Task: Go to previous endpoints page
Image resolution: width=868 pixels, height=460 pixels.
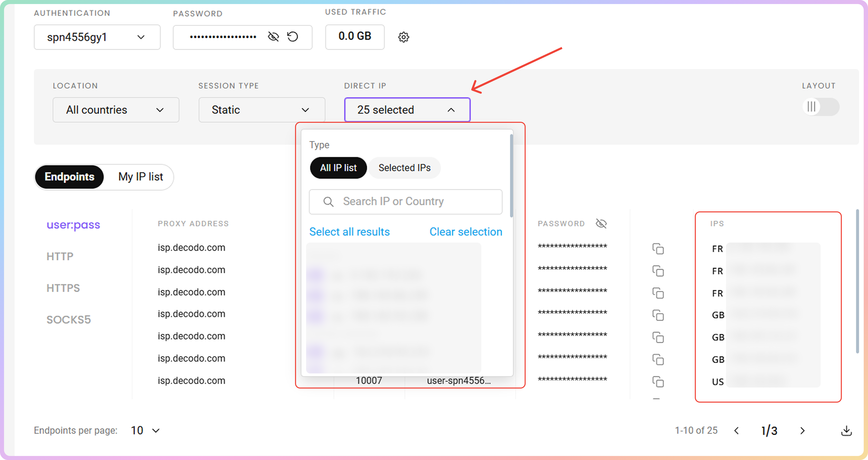Action: [x=737, y=430]
